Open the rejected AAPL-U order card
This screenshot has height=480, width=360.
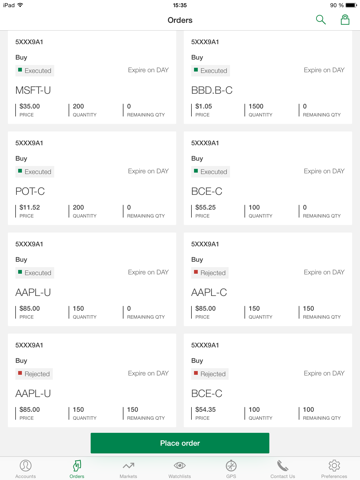(92, 380)
